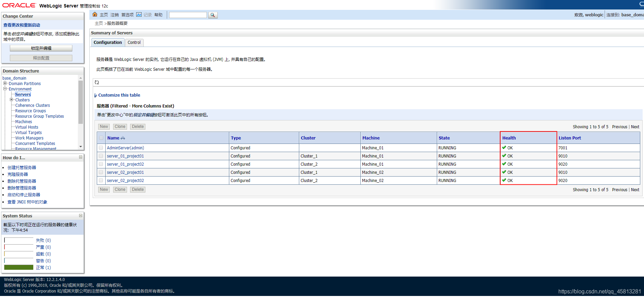This screenshot has width=644, height=298.
Task: Click the green 正常 status bar
Action: [19, 267]
